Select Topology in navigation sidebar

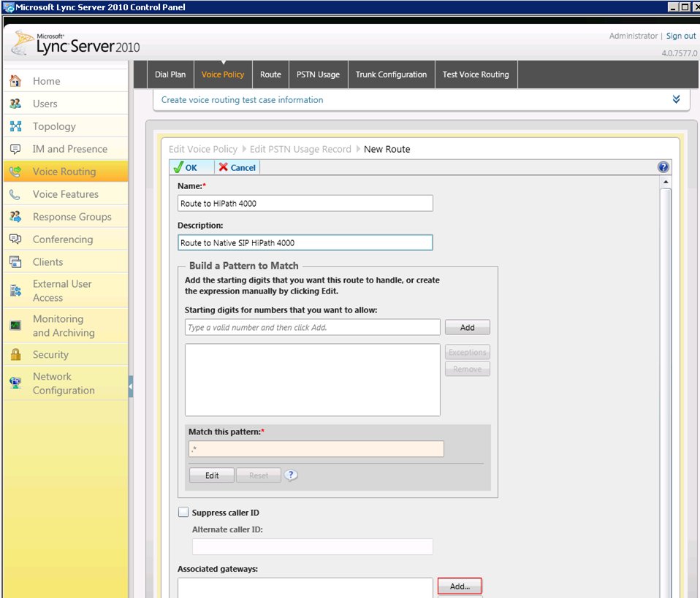(x=66, y=126)
